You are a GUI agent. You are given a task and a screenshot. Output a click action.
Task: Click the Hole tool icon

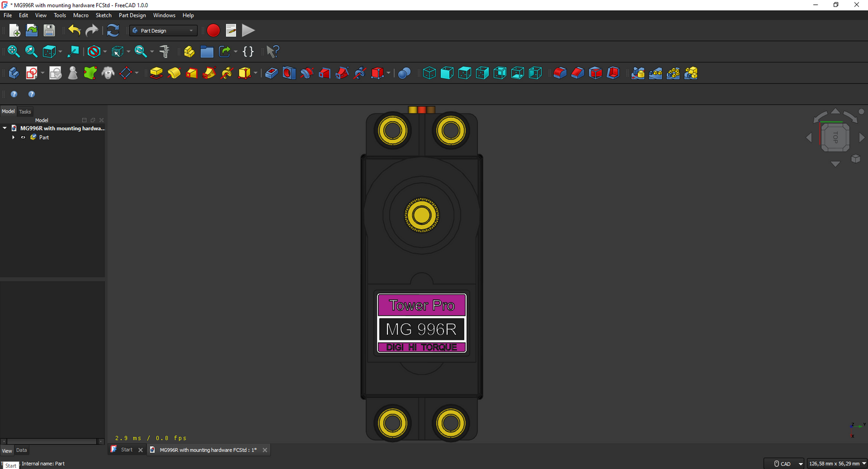289,73
